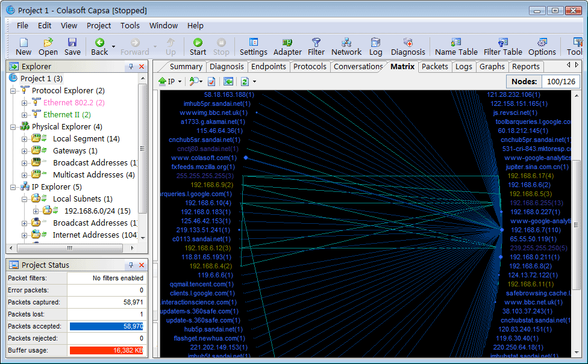Click the magnifier search icon in Matrix toolbar

194,81
